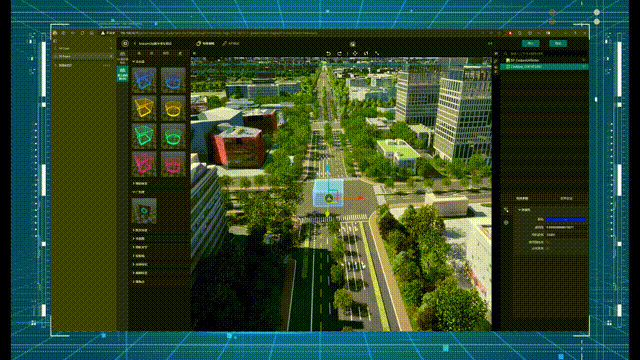
Task: Toggle visibility of the teal highlighted outliner row
Action: coord(584,67)
